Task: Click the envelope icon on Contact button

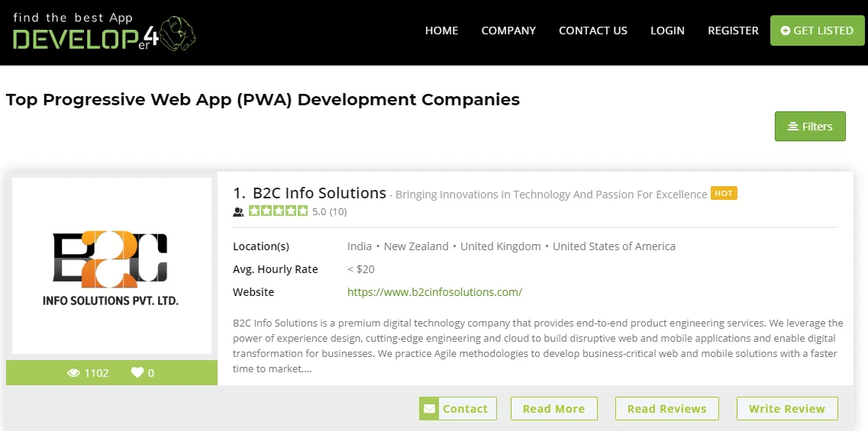Action: (x=429, y=409)
